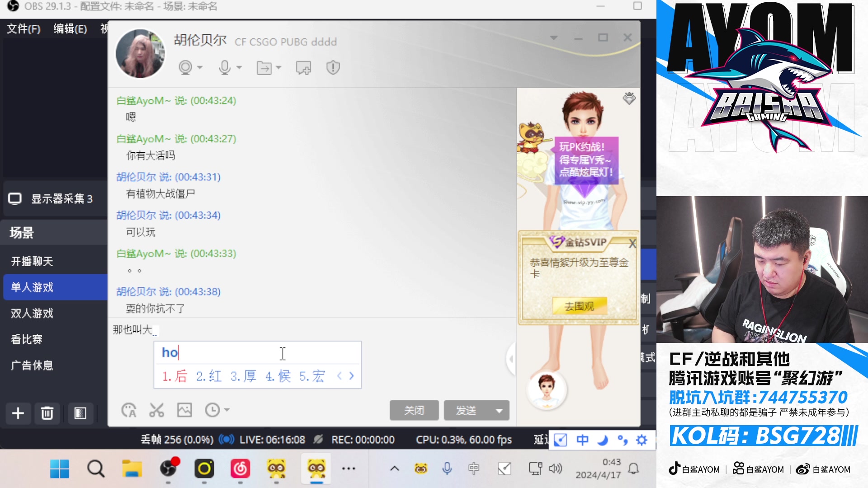Viewport: 868px width, 488px height.
Task: Toggle punctuation mode on IME toolbar
Action: click(623, 440)
